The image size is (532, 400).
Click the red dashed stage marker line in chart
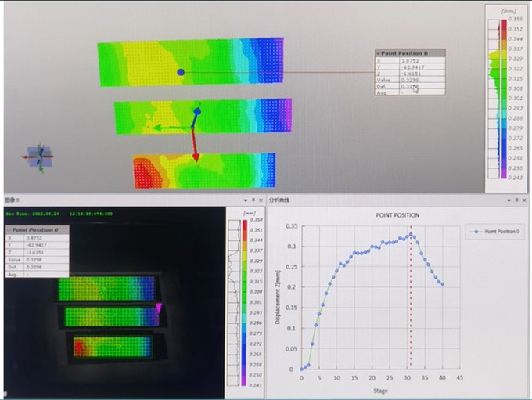click(x=412, y=313)
